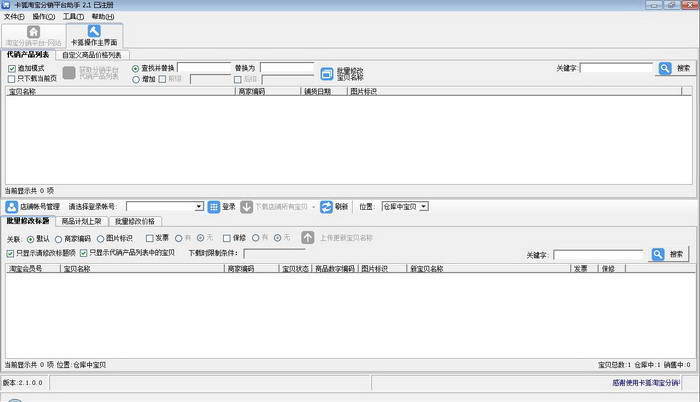The height and width of the screenshot is (402, 700).
Task: Check the 发票 checkbox
Action: point(150,238)
